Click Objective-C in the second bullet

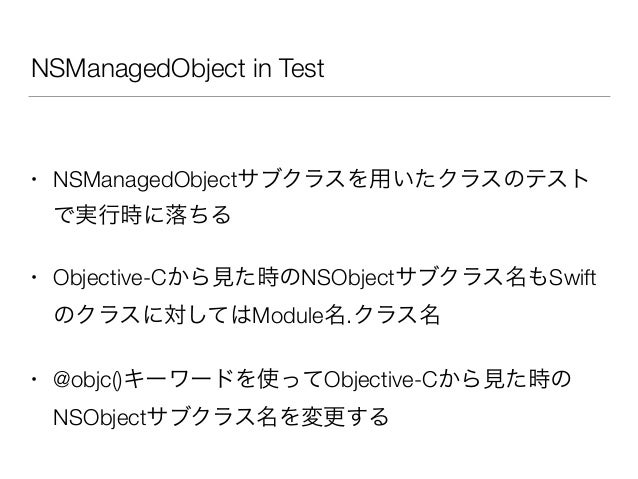click(x=110, y=278)
